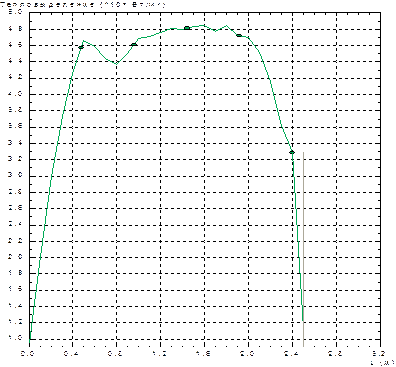Viewport: 396px width, 367px height.
Task: Click the gray vertical cursor line
Action: [303, 249]
